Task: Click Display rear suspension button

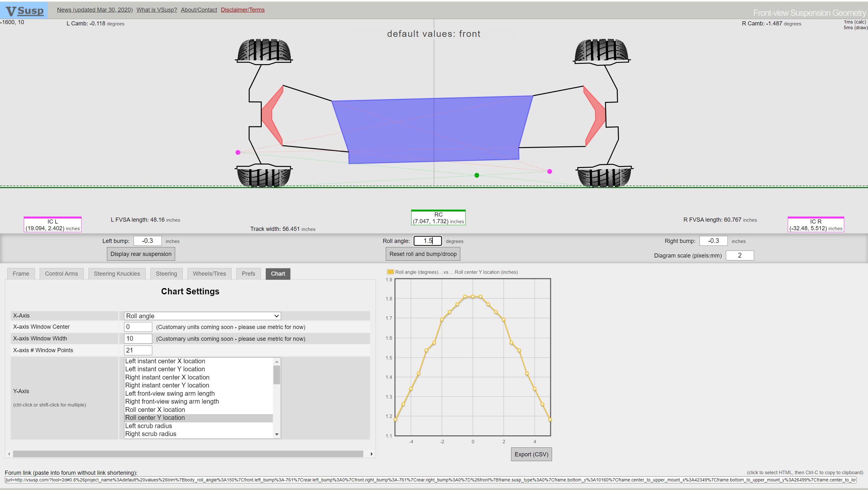Action: pos(141,254)
